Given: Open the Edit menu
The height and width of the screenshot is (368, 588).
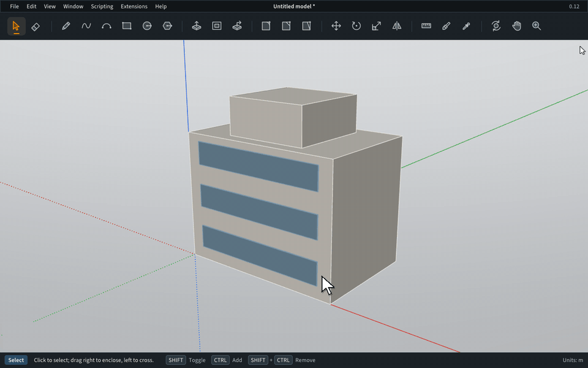Looking at the screenshot, I should (31, 6).
